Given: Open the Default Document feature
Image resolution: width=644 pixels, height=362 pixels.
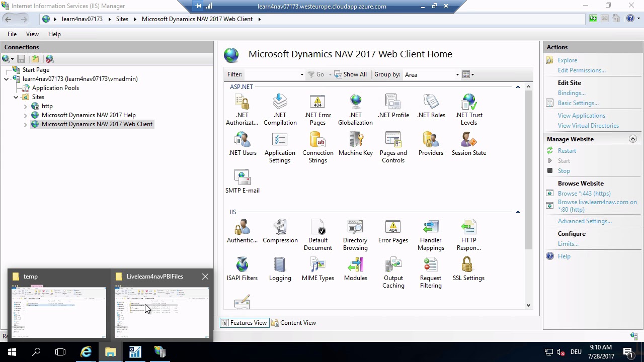Looking at the screenshot, I should 317,235.
